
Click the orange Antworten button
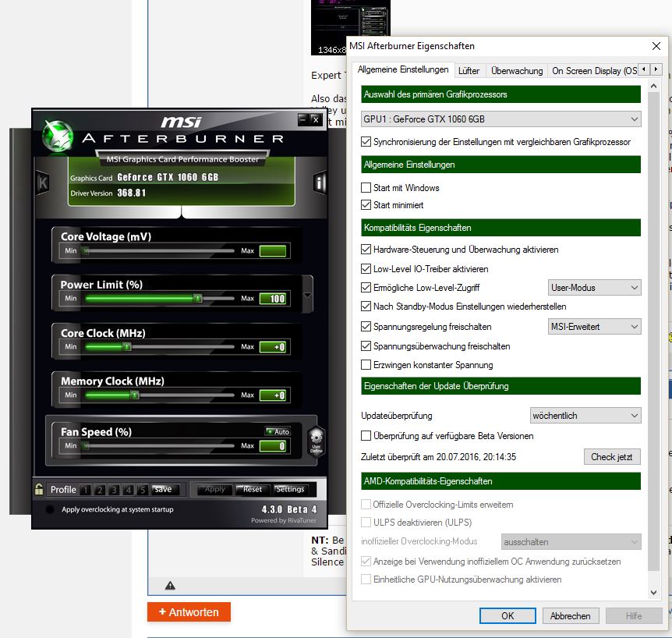point(189,611)
